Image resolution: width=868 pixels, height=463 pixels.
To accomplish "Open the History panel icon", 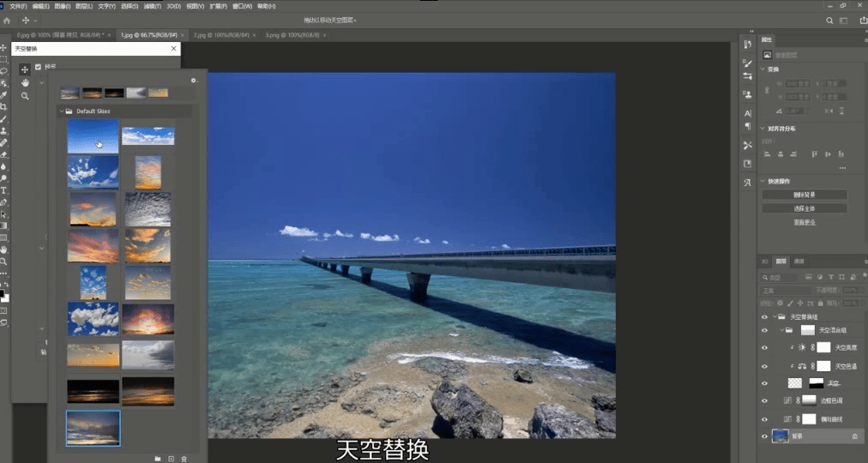I will pyautogui.click(x=748, y=45).
